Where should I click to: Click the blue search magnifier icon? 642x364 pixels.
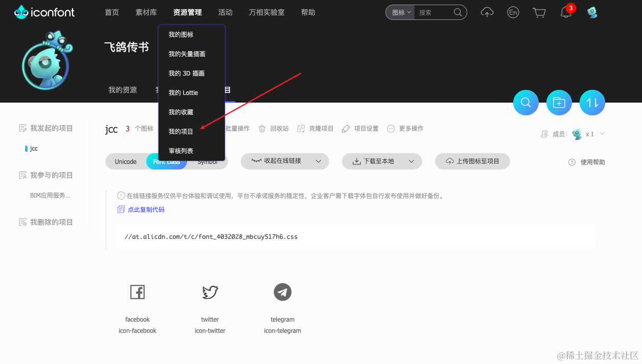[x=525, y=102]
